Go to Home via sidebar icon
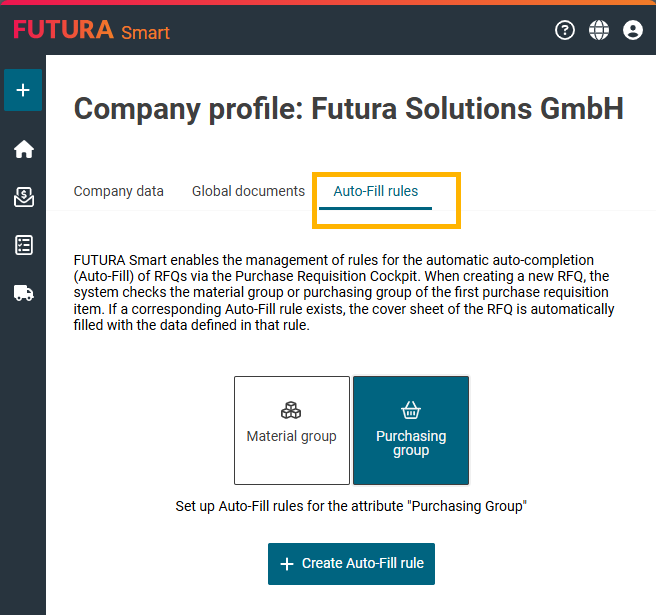Viewport: 656px width, 615px height. coord(23,149)
